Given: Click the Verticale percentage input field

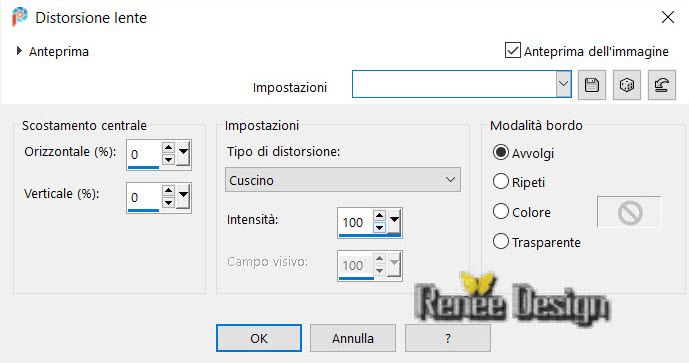Looking at the screenshot, I should point(144,197).
